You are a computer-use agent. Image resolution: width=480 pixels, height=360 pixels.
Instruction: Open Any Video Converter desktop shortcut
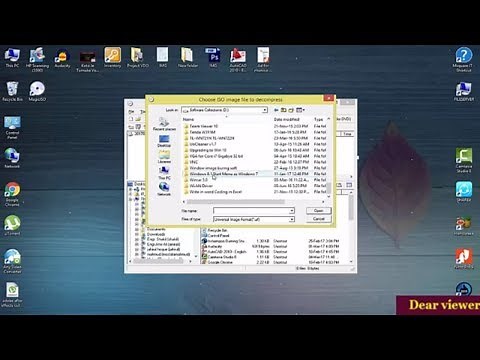tap(12, 261)
